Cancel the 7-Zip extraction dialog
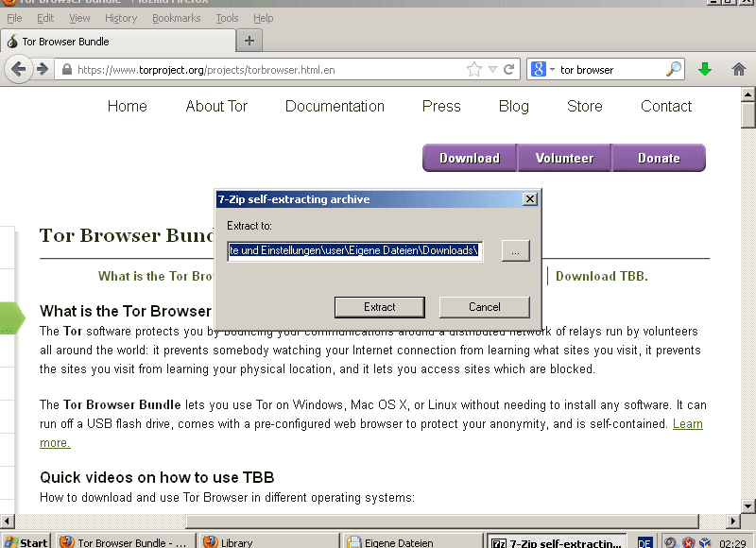Viewport: 756px width, 548px height. click(x=484, y=307)
